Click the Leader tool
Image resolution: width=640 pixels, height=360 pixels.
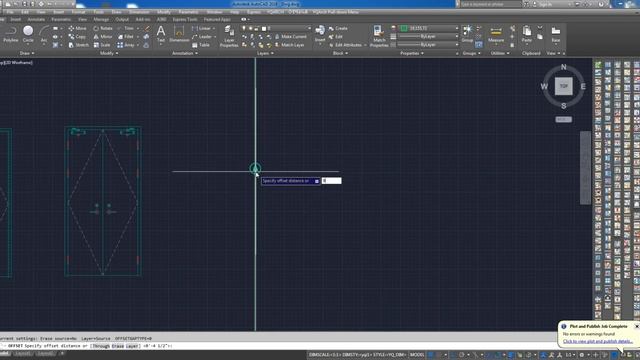[x=202, y=37]
